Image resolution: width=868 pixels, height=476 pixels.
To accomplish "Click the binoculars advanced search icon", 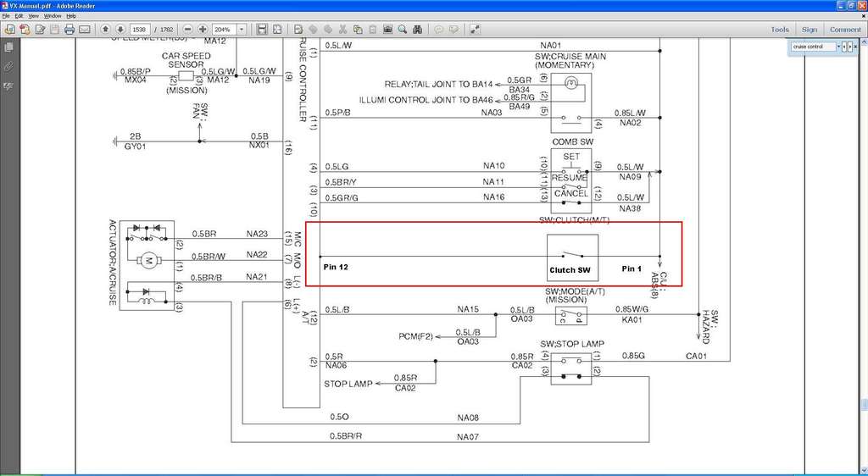I will (x=418, y=30).
